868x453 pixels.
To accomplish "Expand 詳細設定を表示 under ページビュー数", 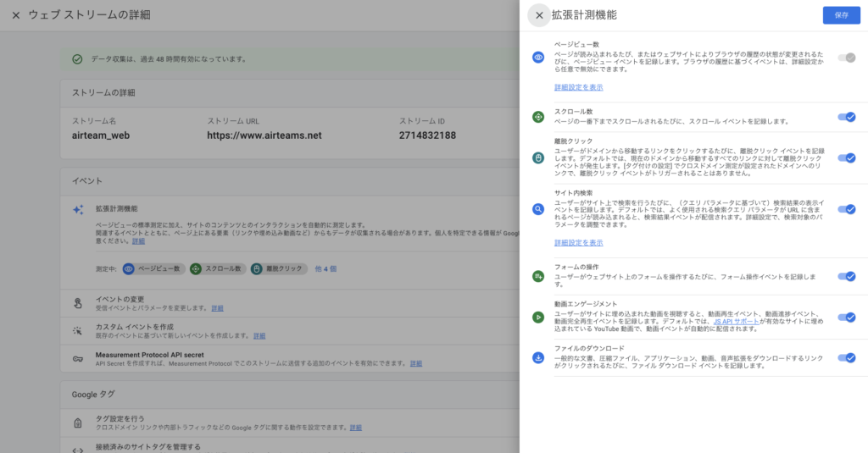I will (578, 87).
